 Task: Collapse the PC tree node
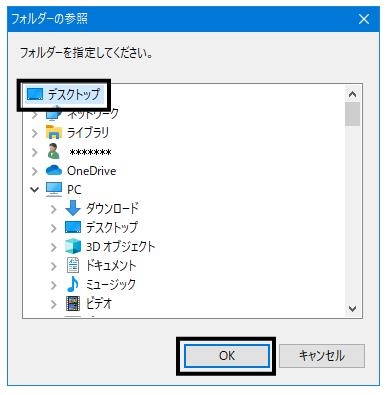click(34, 190)
